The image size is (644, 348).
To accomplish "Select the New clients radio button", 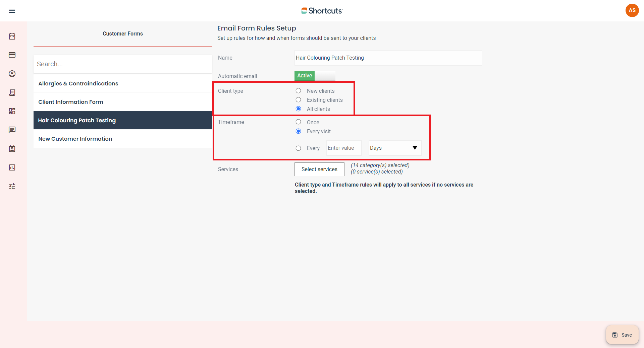I will coord(298,91).
